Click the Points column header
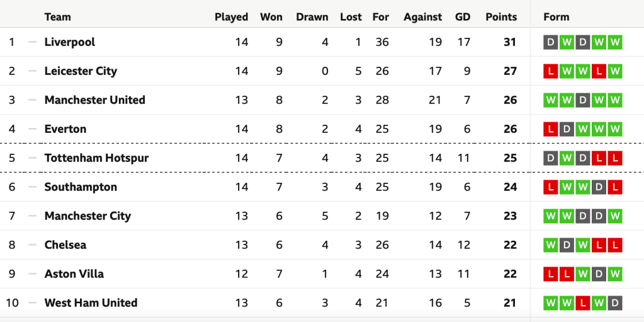 pyautogui.click(x=501, y=17)
